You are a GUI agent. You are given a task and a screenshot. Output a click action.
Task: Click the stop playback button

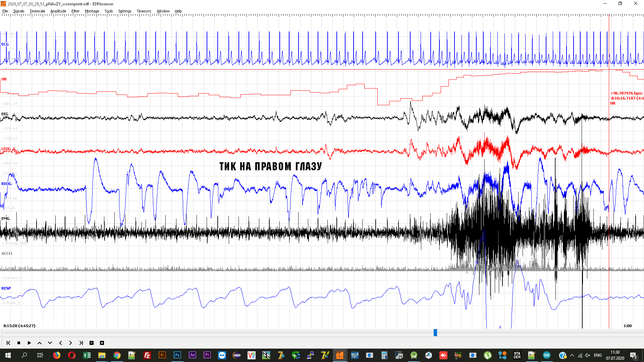tap(19, 343)
